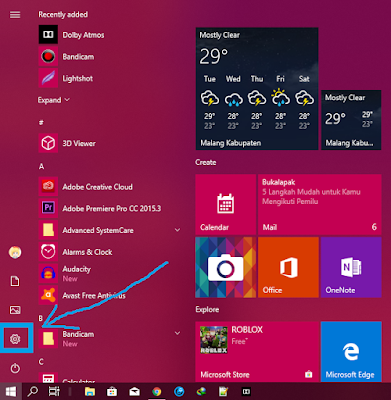391x400 pixels.
Task: Open the Camera tile
Action: 226,267
